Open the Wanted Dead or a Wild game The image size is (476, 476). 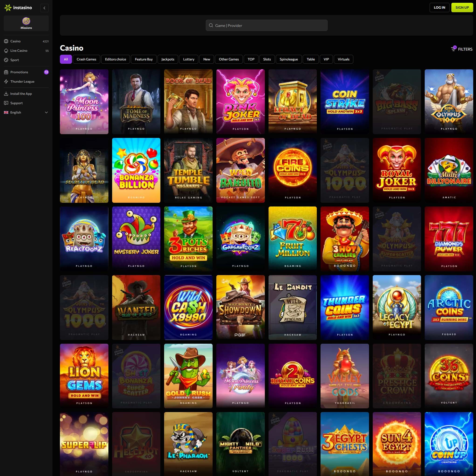136,308
